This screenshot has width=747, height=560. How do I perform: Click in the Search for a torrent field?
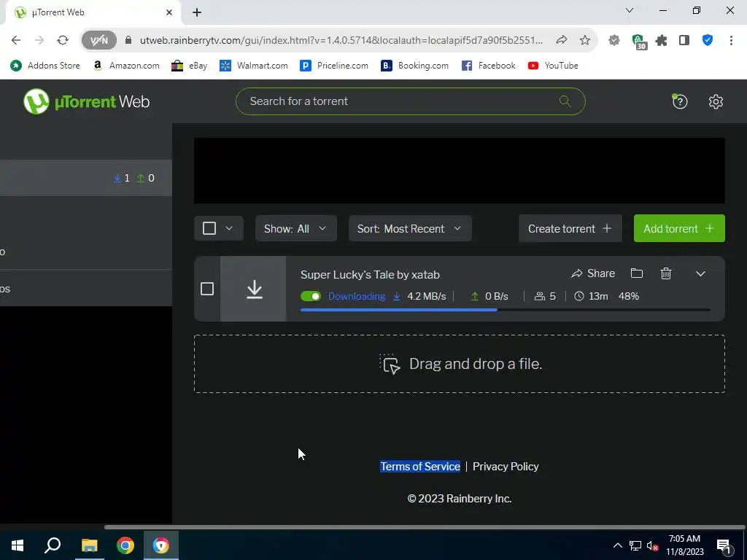tap(410, 101)
